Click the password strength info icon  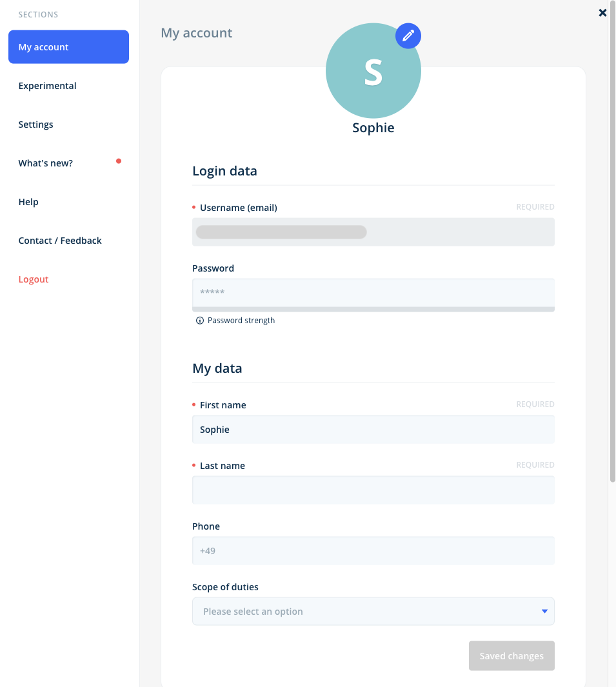(200, 321)
